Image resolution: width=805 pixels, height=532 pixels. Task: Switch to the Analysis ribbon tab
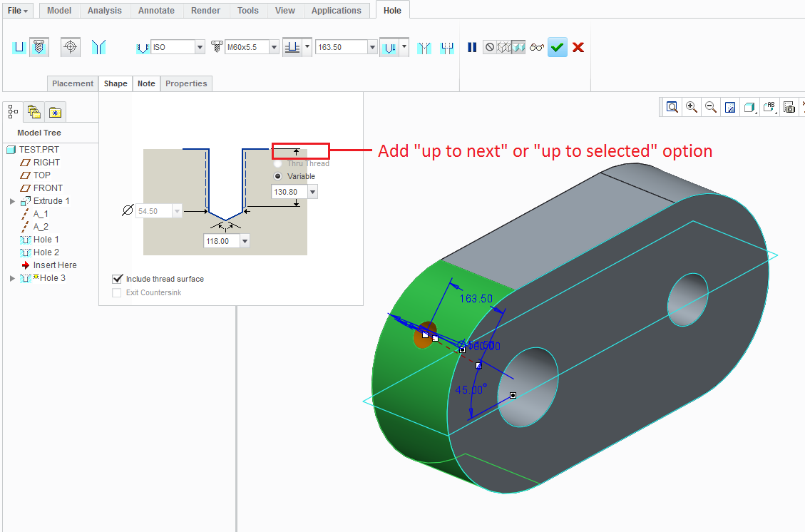104,11
